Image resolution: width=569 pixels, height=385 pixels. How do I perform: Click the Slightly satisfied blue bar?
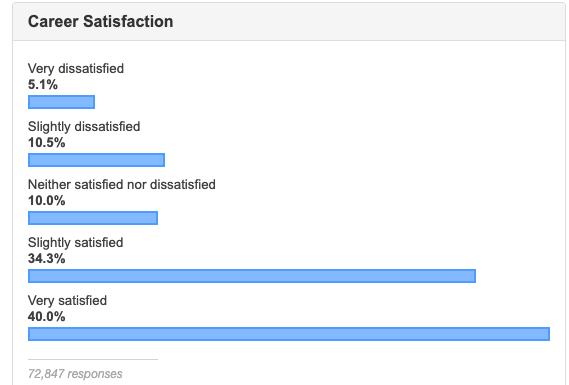point(252,276)
